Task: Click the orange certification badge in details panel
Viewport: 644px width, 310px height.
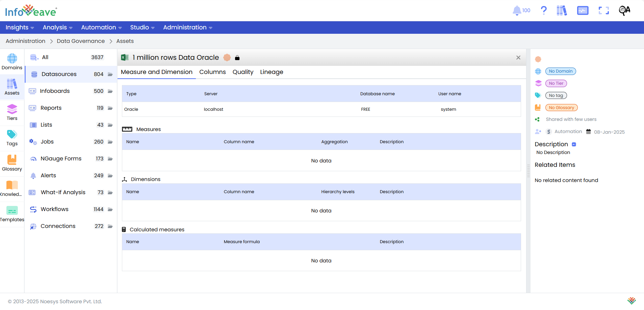Action: pyautogui.click(x=538, y=59)
